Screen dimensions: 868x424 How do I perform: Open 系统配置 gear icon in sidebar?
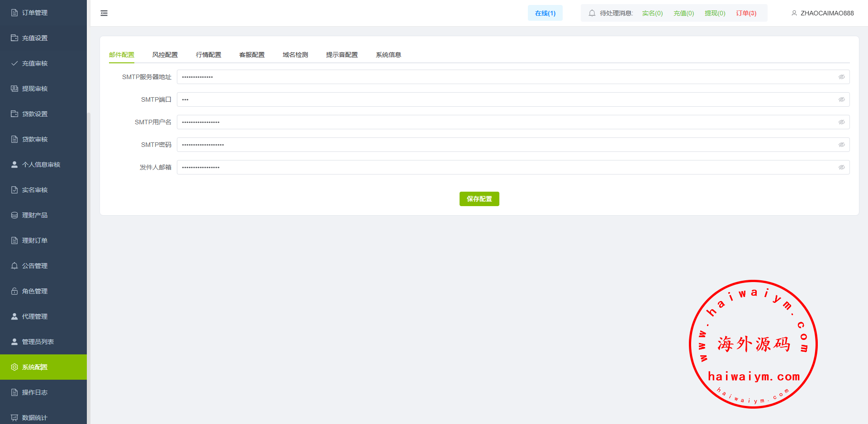[x=14, y=367]
